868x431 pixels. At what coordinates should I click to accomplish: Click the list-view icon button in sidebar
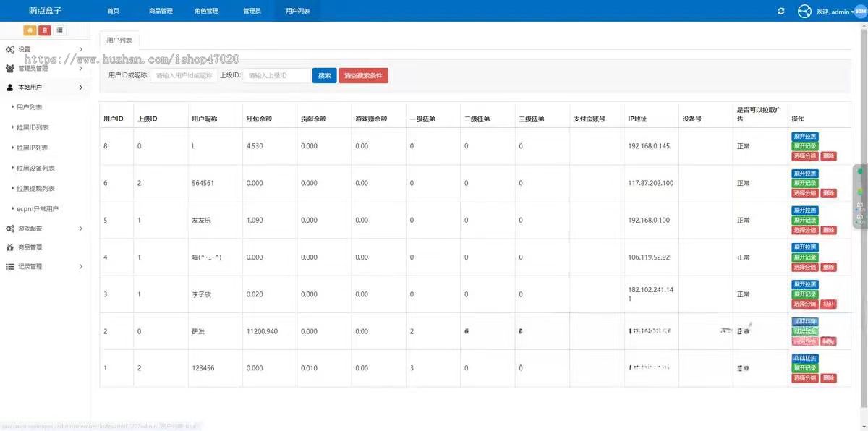[x=59, y=30]
